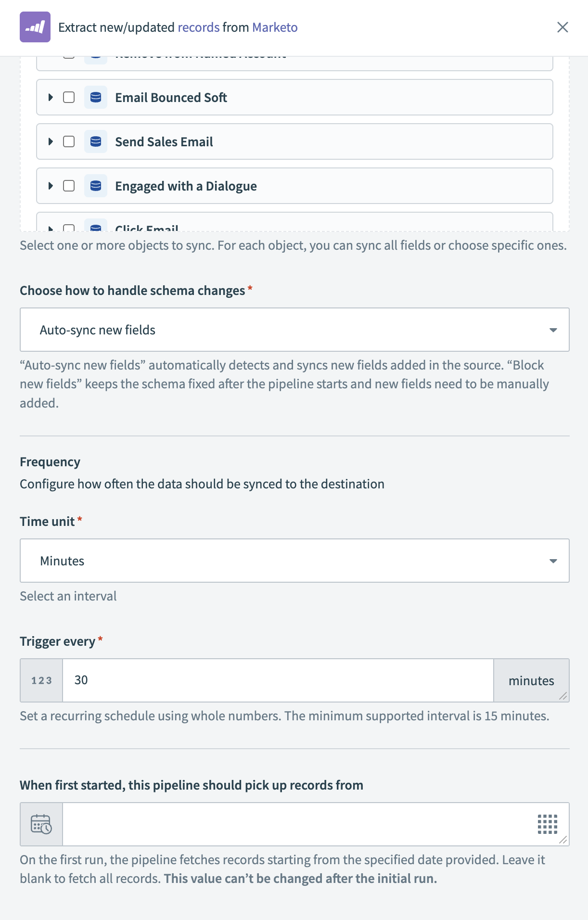Click the database icon beside Email Bounced Soft
588x920 pixels.
(96, 97)
